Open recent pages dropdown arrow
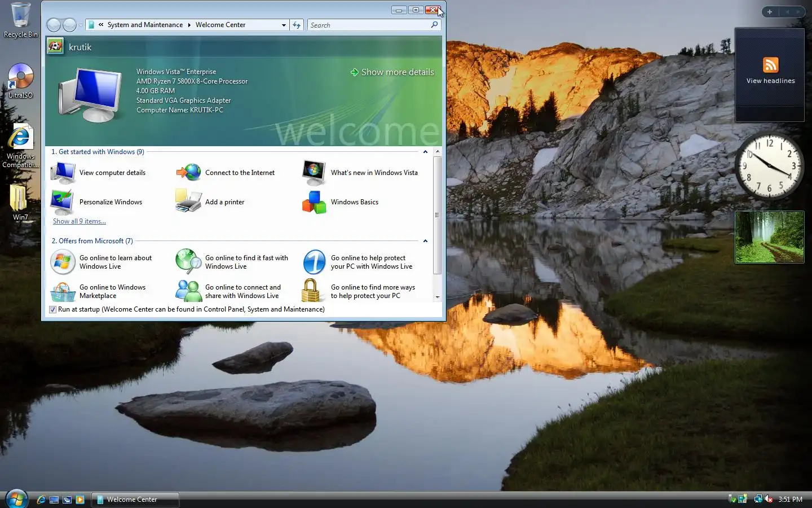This screenshot has width=812, height=508. click(81, 25)
